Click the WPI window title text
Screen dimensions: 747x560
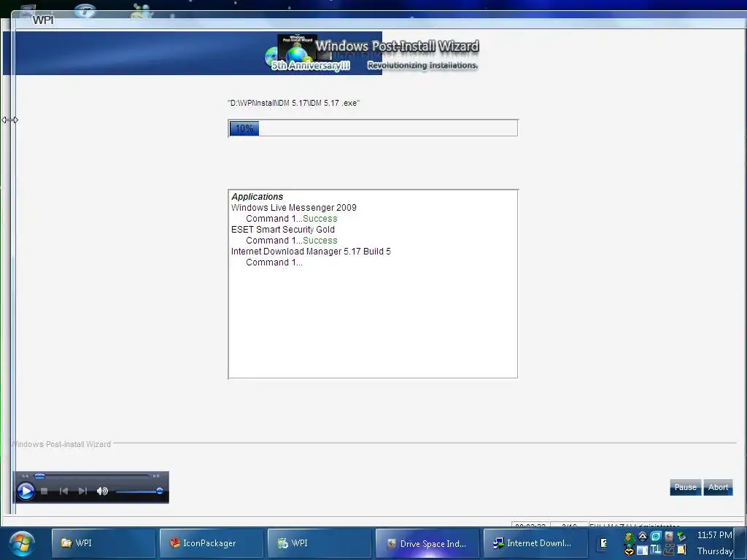point(43,20)
